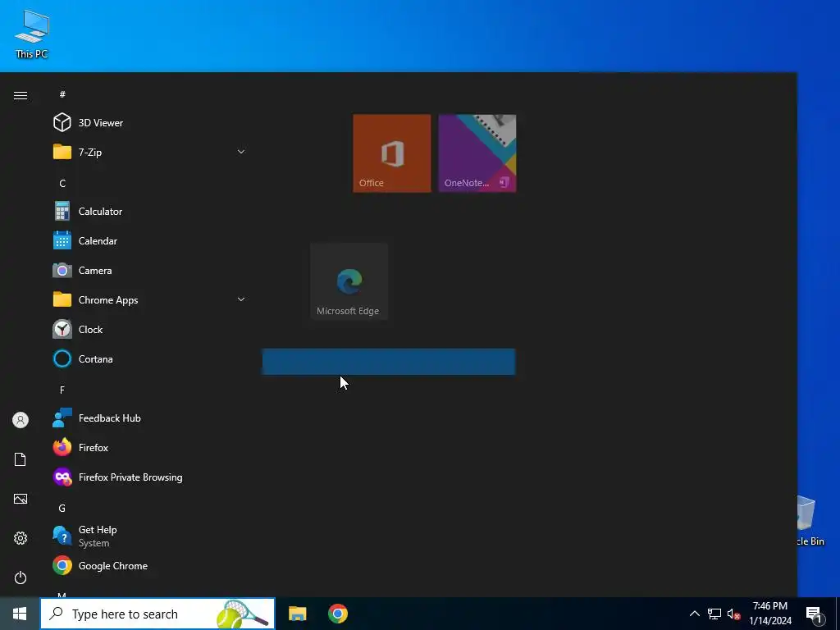
Task: Show hidden system tray icons
Action: [694, 614]
